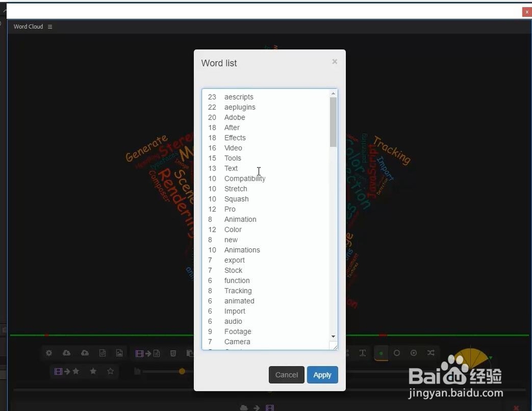Click the 'Footage' entry in the list
Image resolution: width=532 pixels, height=411 pixels.
point(237,331)
